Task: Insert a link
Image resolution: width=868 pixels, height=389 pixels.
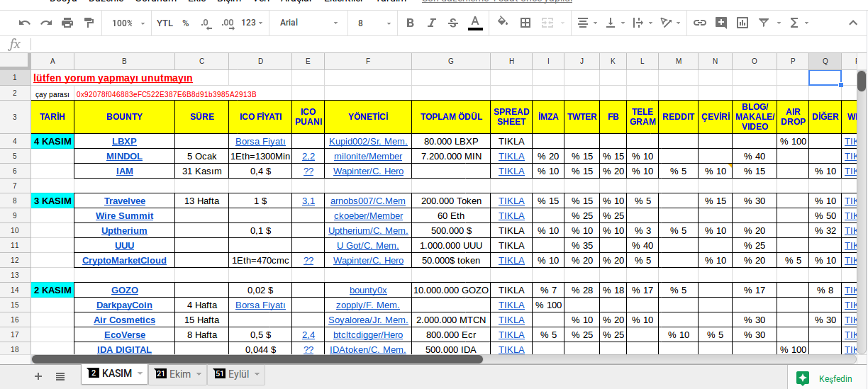Action: click(x=700, y=23)
